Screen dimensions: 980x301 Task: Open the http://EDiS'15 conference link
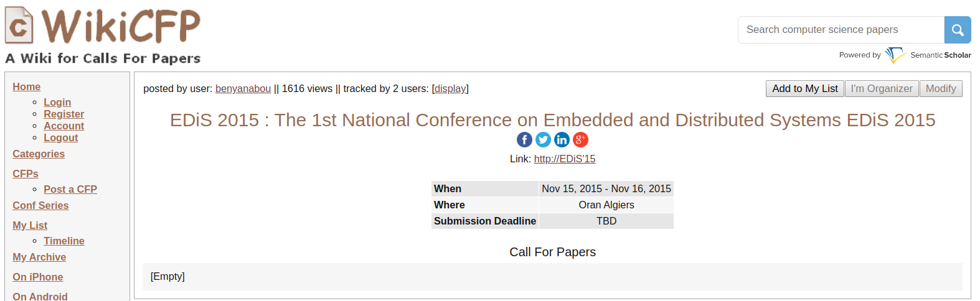point(564,159)
